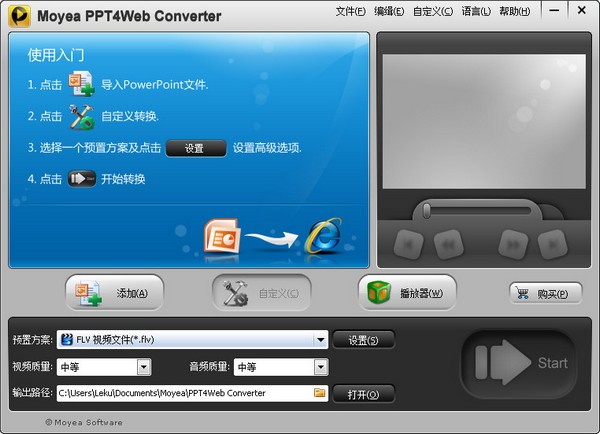Click the Internet Explorer logo in the banner
The image size is (600, 434).
323,236
